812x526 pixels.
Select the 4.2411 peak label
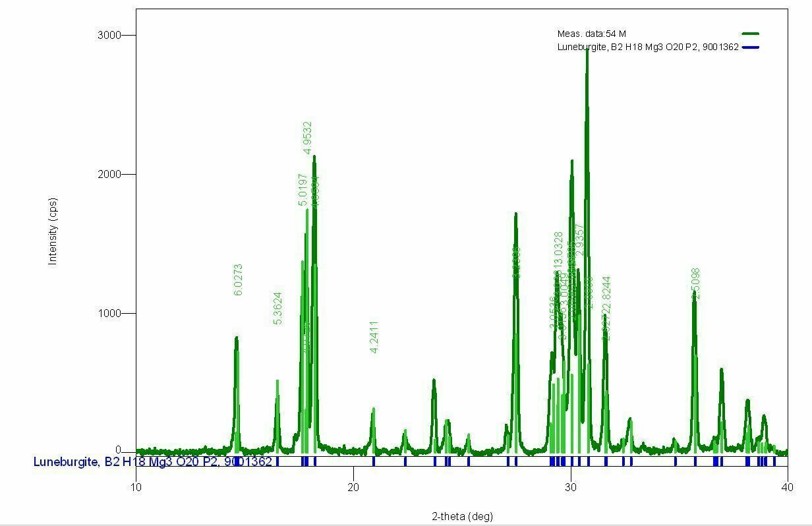pyautogui.click(x=374, y=337)
